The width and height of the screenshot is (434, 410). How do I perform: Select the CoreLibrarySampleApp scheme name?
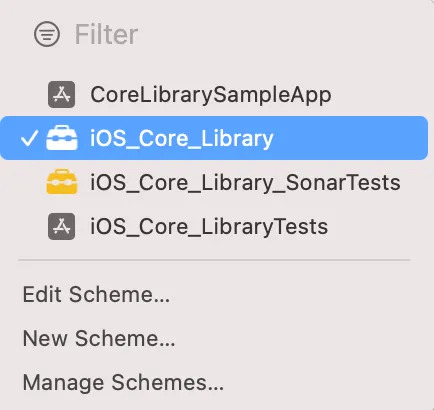pyautogui.click(x=211, y=95)
